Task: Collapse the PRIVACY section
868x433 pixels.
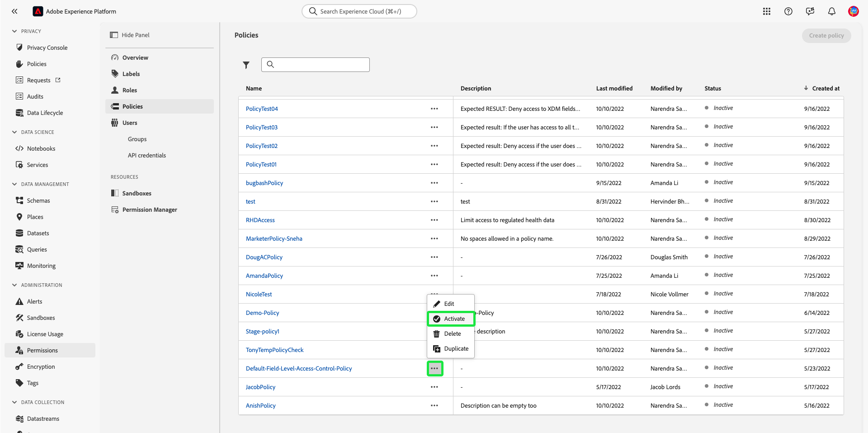Action: [x=14, y=31]
